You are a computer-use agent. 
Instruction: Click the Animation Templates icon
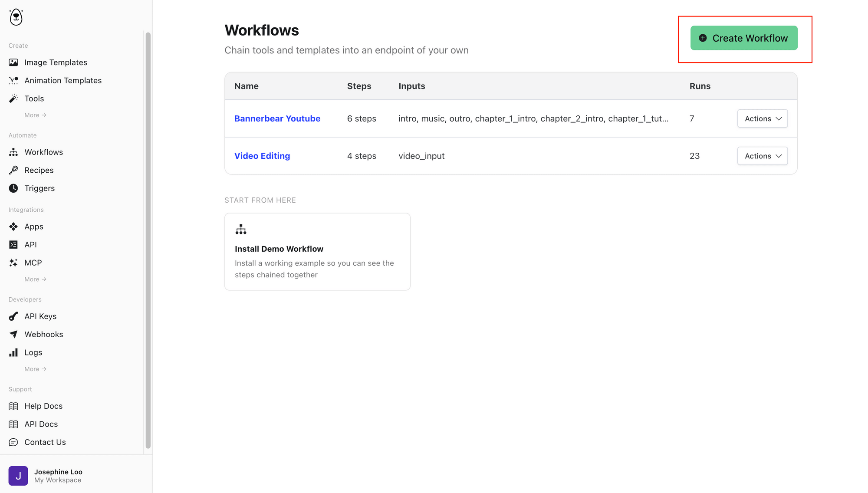13,80
